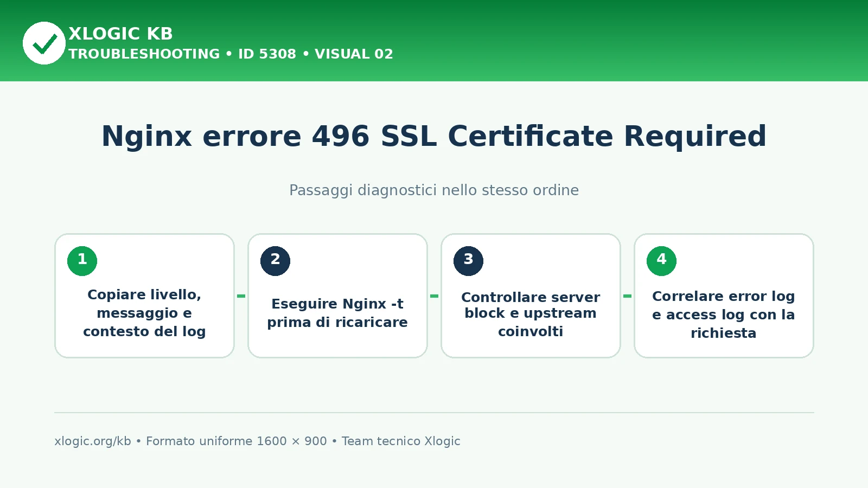Click the dark step 3 circle
The width and height of the screenshot is (868, 488).
coord(469,261)
